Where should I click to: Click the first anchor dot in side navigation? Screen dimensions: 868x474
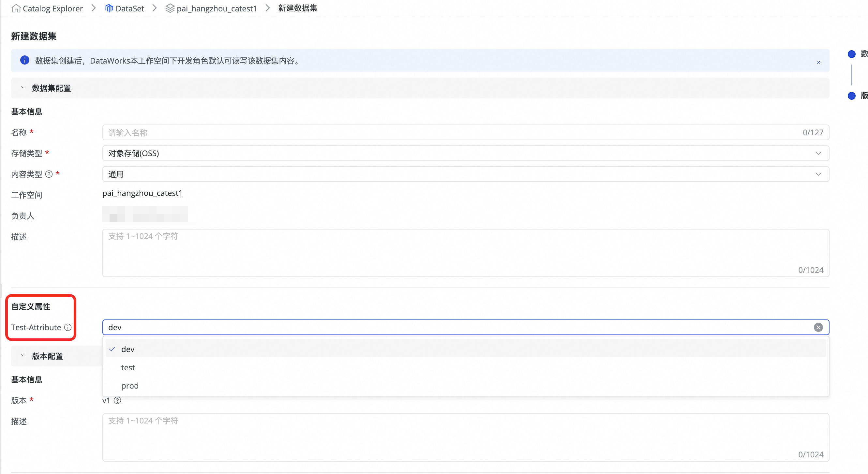pyautogui.click(x=851, y=54)
